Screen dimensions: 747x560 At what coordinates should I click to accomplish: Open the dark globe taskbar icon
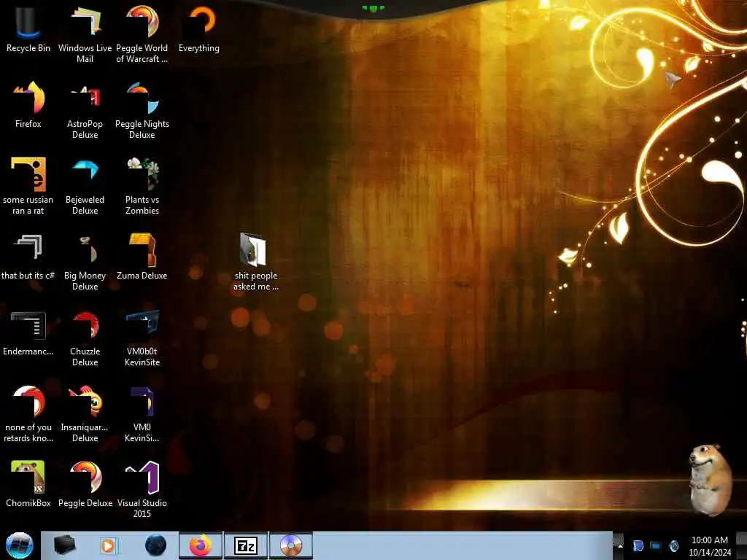tap(156, 545)
